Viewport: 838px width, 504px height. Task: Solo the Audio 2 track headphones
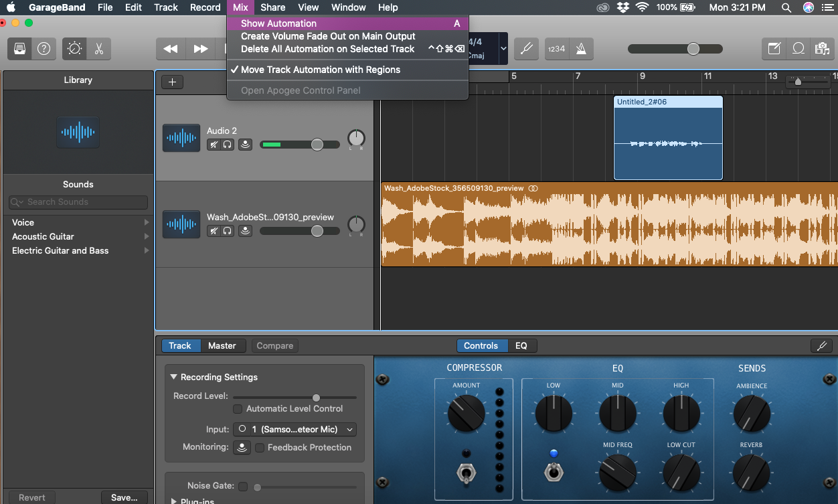(228, 145)
